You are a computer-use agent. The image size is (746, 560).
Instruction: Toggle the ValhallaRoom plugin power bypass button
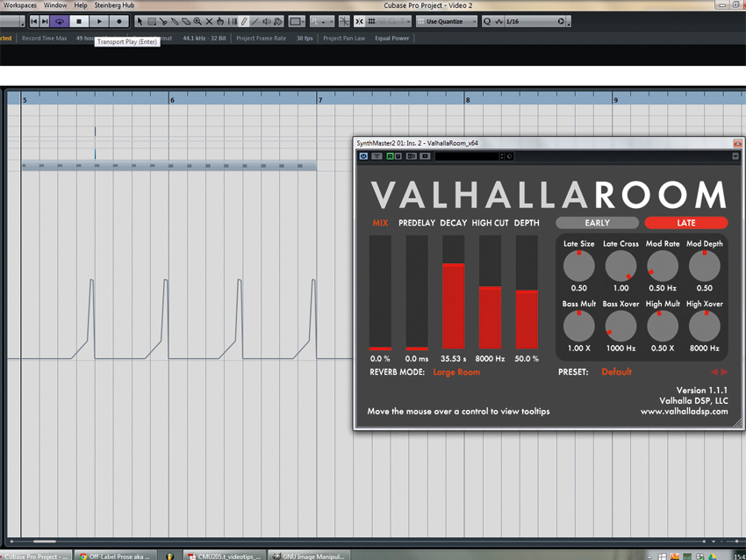pyautogui.click(x=363, y=156)
